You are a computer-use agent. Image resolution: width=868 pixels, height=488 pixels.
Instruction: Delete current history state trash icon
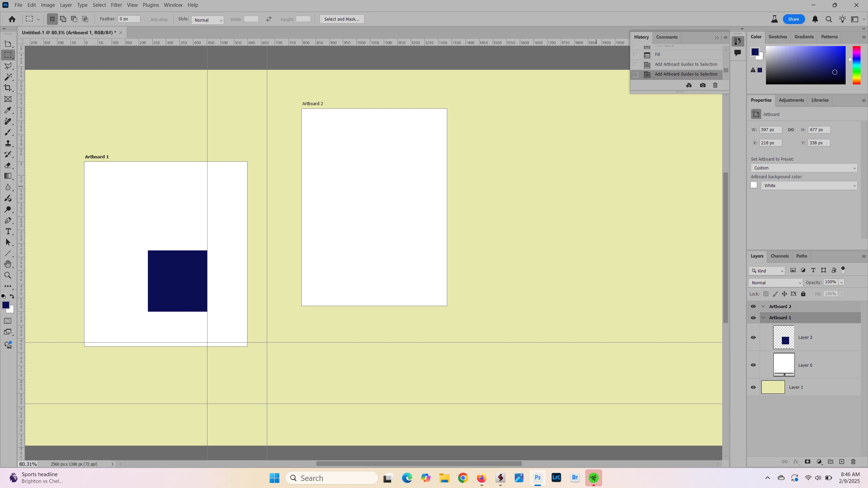click(715, 85)
